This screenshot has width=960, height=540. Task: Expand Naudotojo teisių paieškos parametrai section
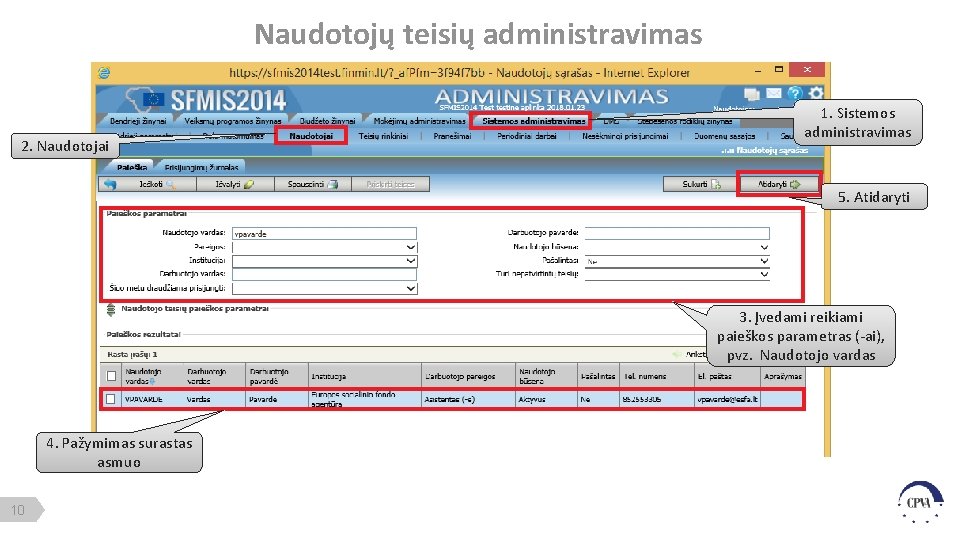click(111, 310)
